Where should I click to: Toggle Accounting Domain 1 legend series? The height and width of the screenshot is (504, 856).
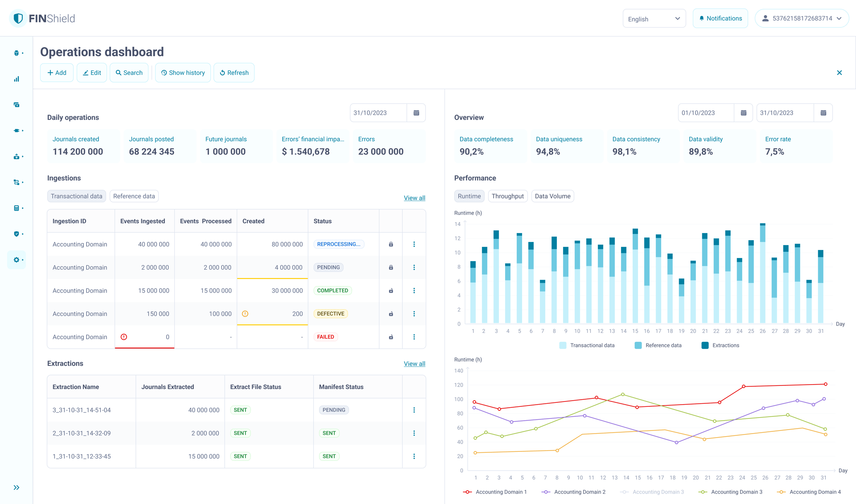coord(496,492)
